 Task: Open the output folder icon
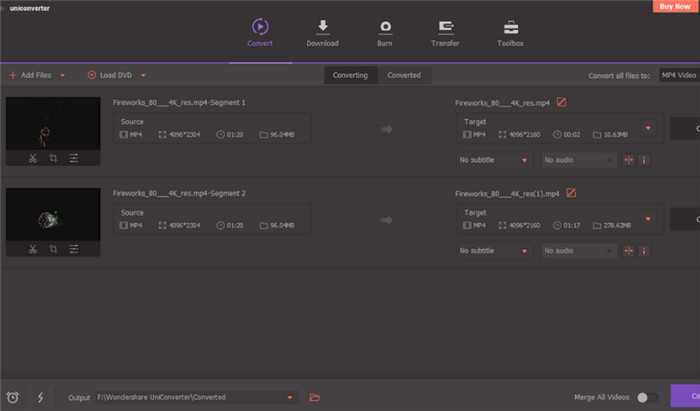pos(315,397)
